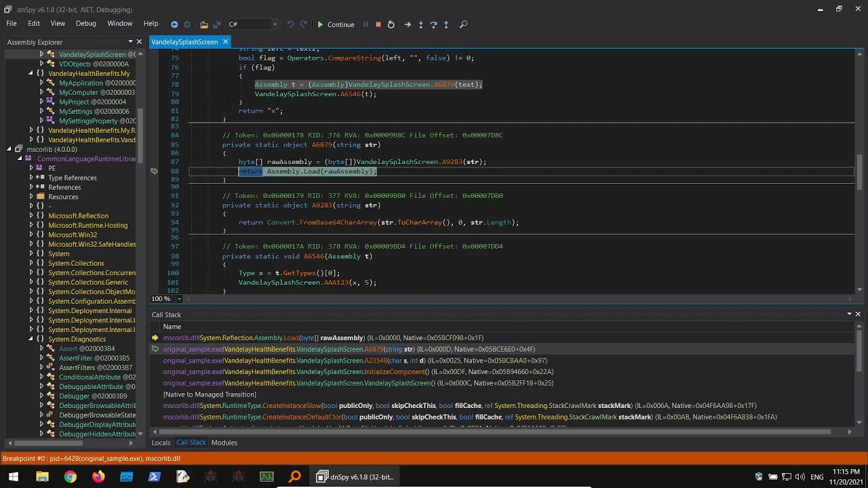The image size is (868, 488).
Task: Open the Window menu
Action: [x=120, y=24]
